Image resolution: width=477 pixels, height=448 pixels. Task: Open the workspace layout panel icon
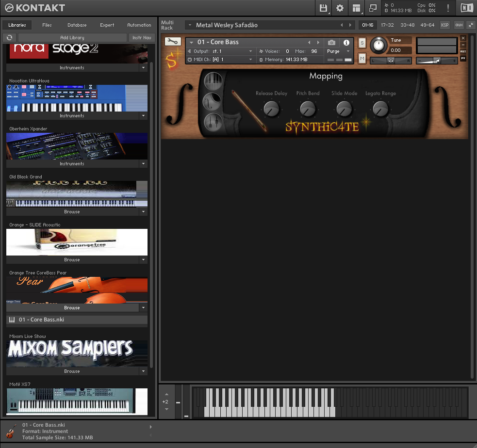point(356,8)
